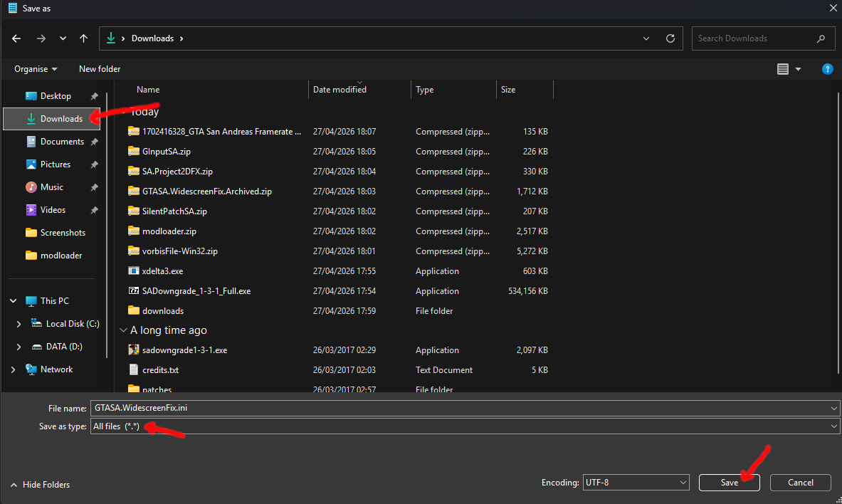The height and width of the screenshot is (504, 842).
Task: Click the file list vertical scrollbar
Action: pos(838,233)
